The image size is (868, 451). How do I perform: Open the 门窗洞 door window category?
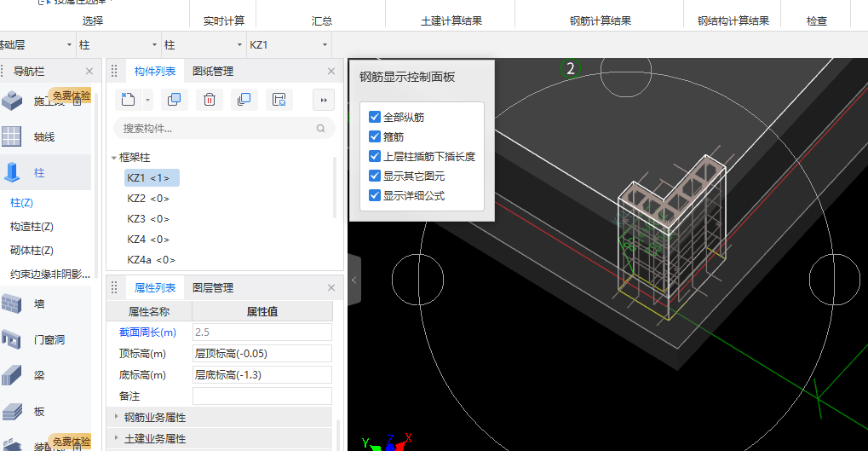click(45, 339)
